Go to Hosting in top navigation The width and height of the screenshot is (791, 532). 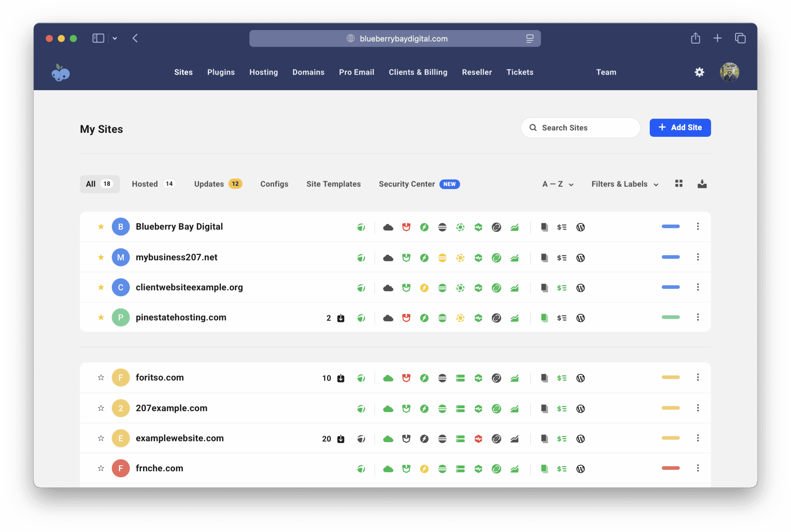tap(263, 72)
